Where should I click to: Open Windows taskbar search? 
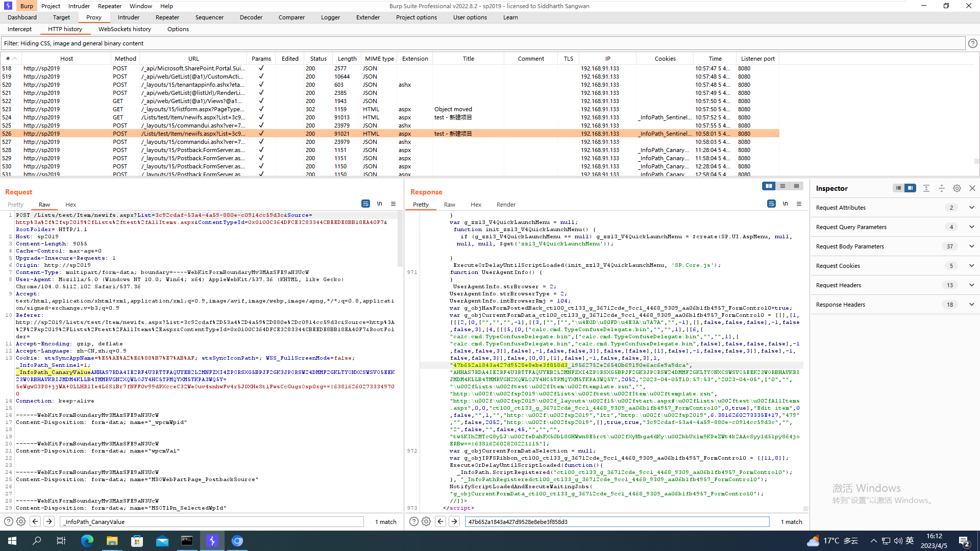coord(37,541)
